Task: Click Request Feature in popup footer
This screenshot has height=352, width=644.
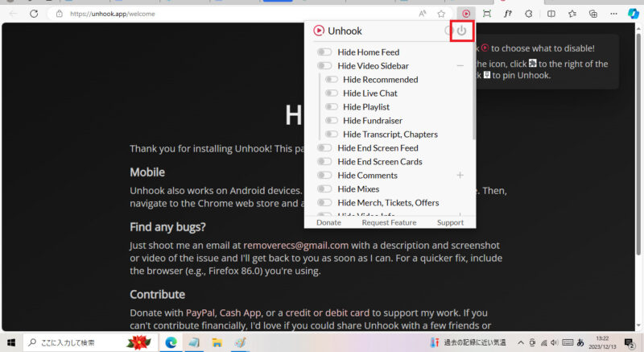Action: (x=389, y=222)
